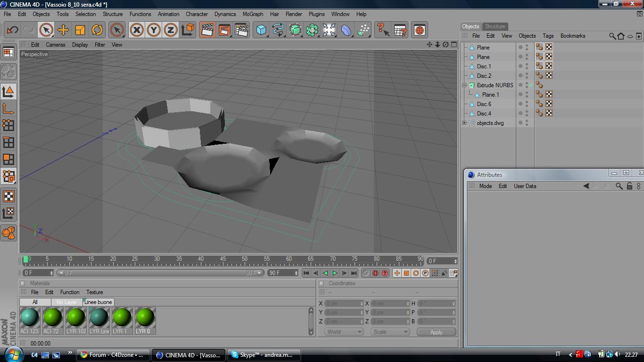Click the X position field stepper
The width and height of the screenshot is (644, 362).
click(362, 304)
